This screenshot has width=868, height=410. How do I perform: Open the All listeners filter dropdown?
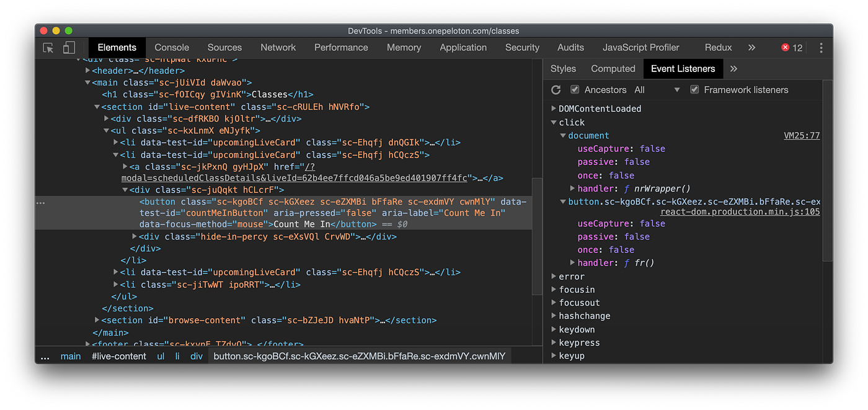point(657,90)
